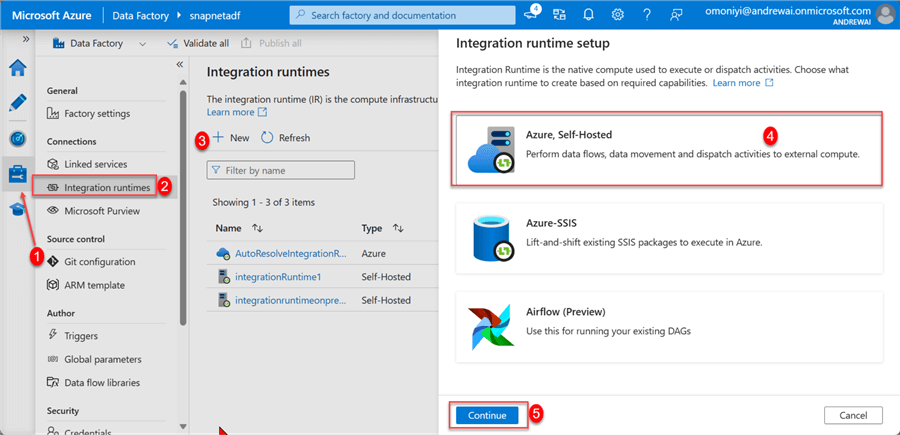Open AutoResolveIntegrationR... runtime link

coord(292,253)
